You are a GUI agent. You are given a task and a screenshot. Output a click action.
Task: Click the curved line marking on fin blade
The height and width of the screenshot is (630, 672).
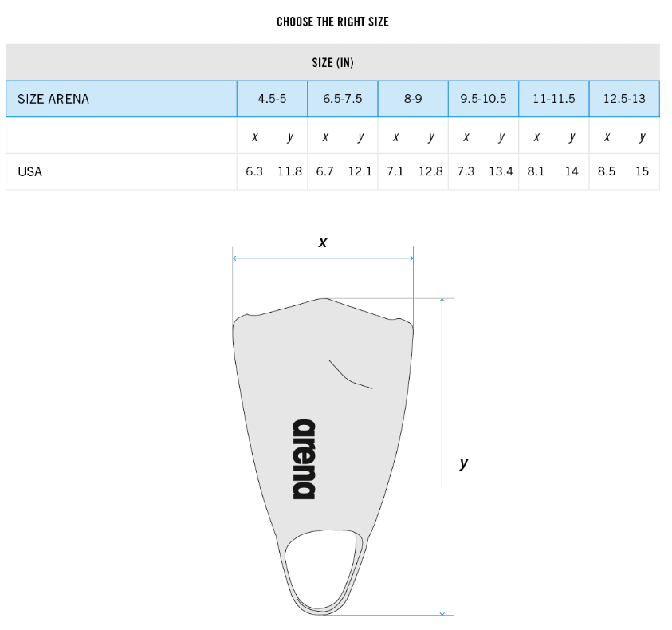click(349, 375)
